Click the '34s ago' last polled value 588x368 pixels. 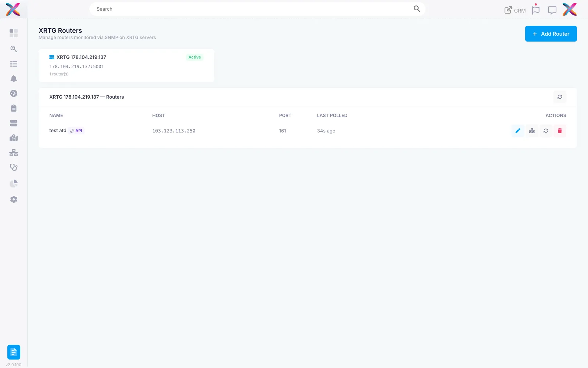[326, 131]
